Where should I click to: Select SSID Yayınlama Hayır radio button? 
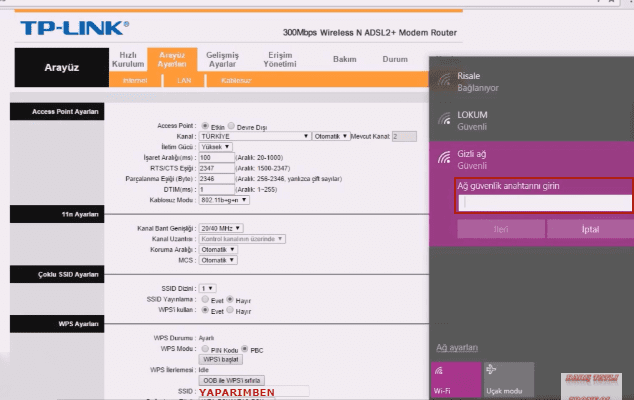point(230,300)
